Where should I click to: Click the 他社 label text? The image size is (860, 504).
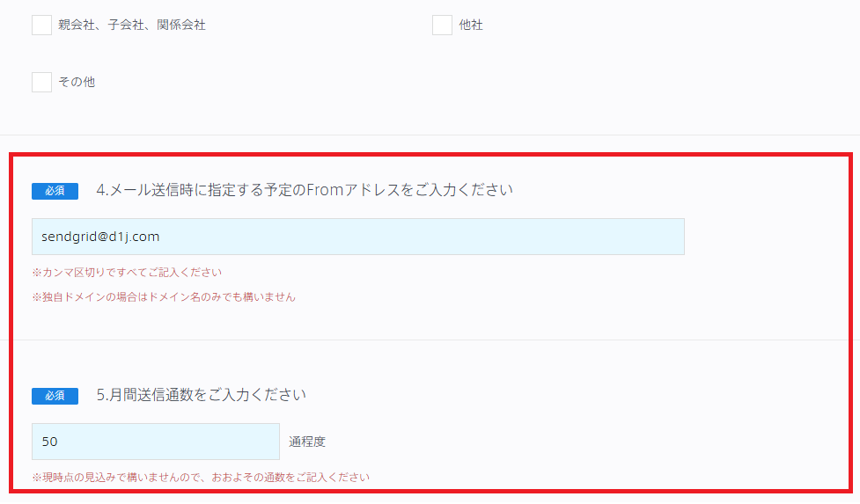pos(471,26)
